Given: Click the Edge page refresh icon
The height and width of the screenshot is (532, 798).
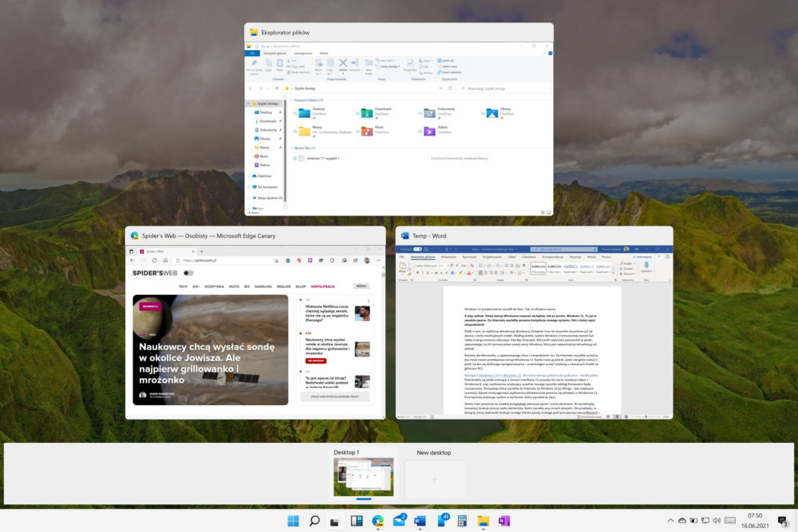Looking at the screenshot, I should coord(154,260).
